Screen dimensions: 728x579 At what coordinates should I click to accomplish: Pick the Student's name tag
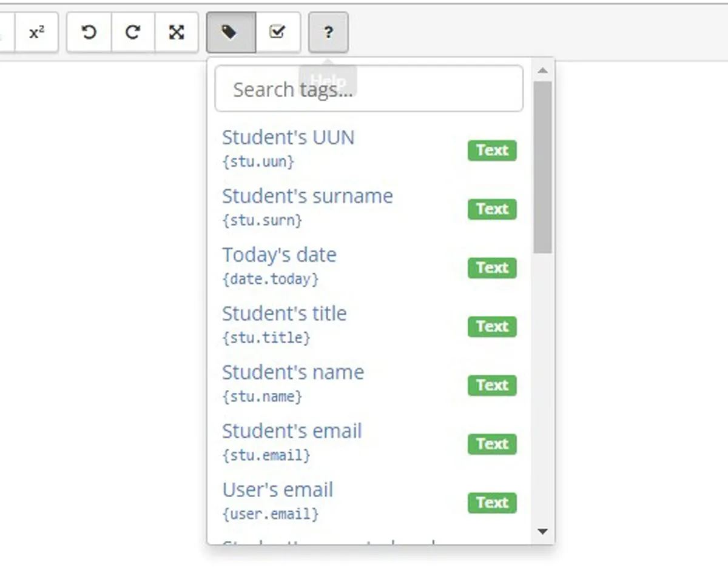pos(293,372)
